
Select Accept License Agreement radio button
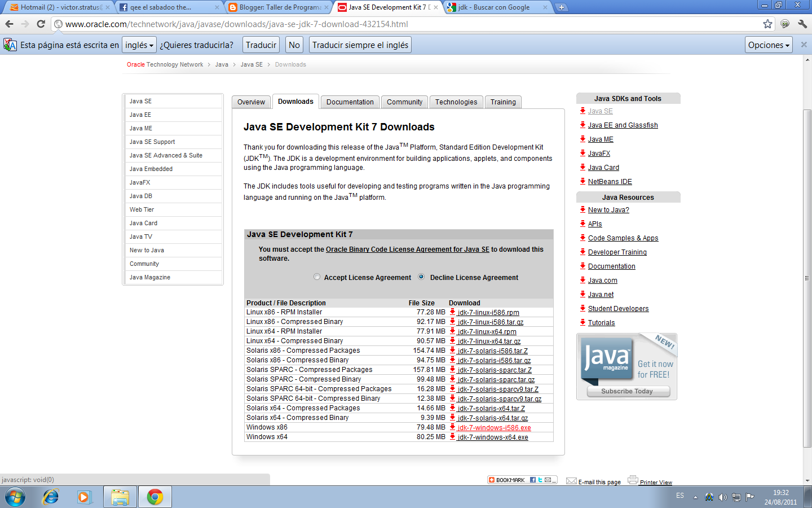(x=317, y=277)
